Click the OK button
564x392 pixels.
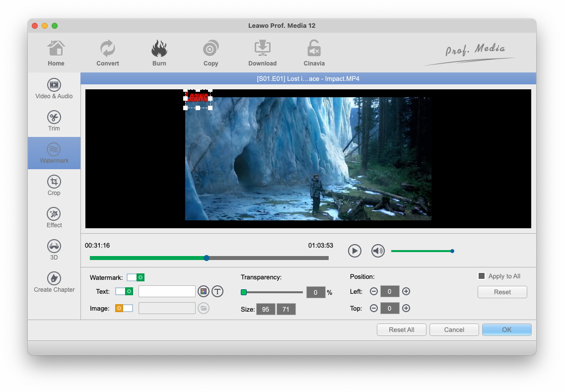pos(506,329)
